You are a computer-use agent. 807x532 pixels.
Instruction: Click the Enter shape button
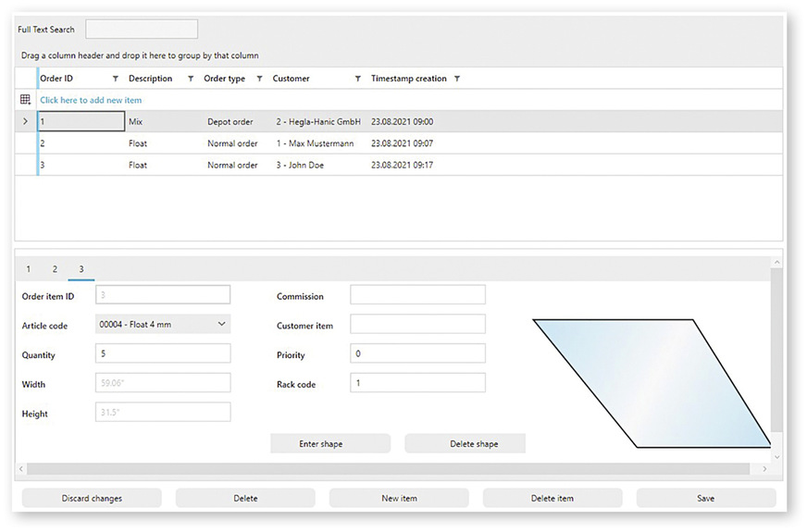pyautogui.click(x=330, y=443)
